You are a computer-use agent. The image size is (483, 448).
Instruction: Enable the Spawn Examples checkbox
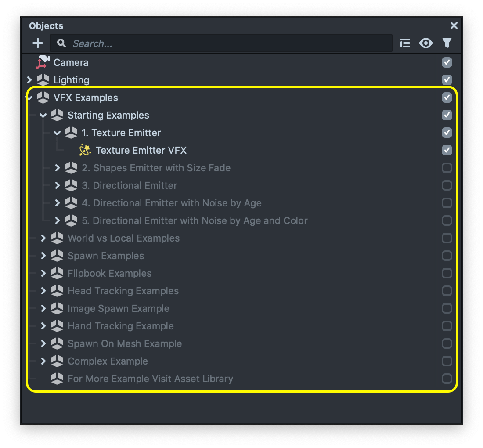(x=447, y=256)
